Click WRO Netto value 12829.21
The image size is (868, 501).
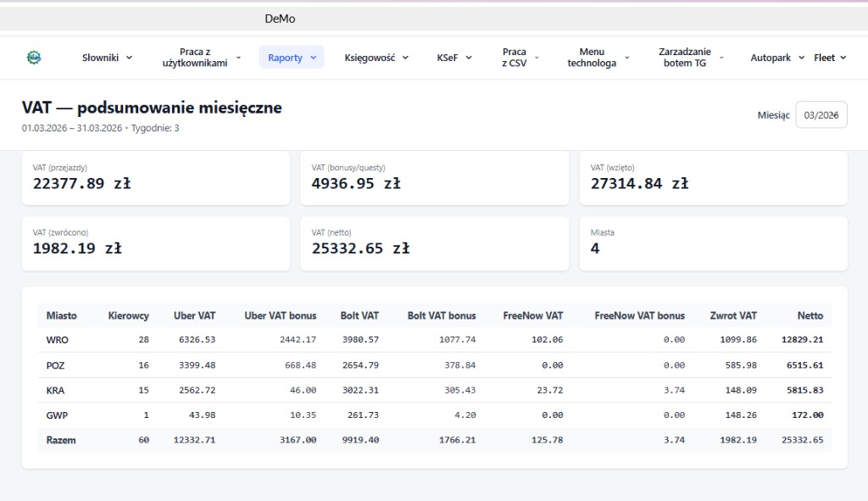click(802, 339)
